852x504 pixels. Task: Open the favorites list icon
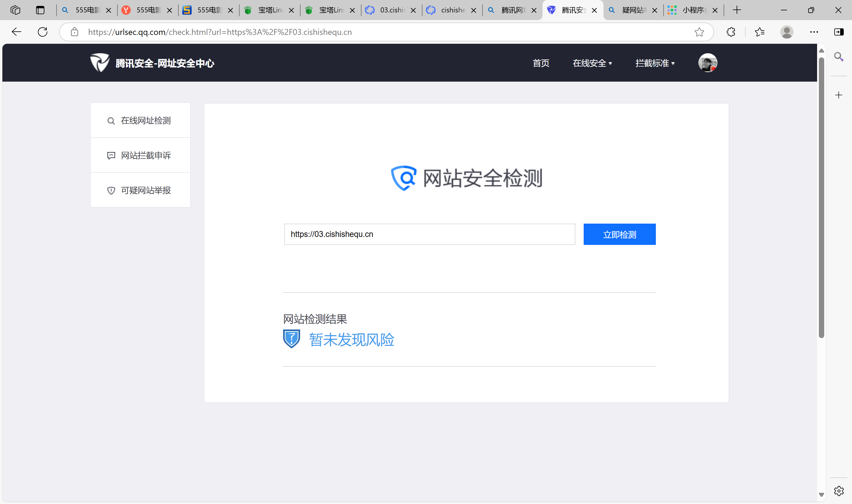pyautogui.click(x=759, y=32)
